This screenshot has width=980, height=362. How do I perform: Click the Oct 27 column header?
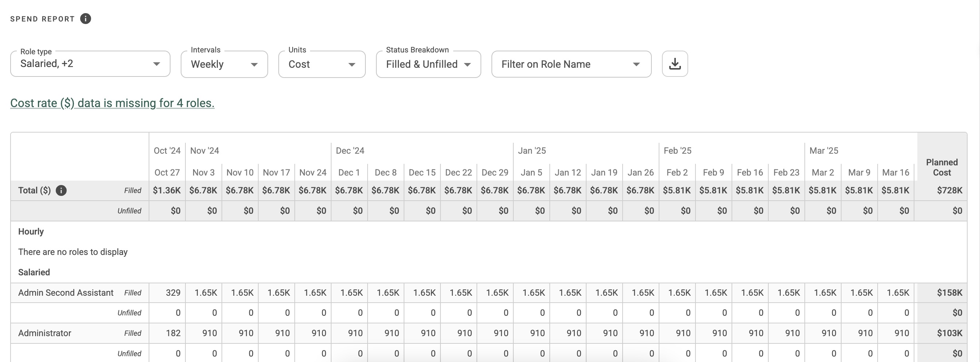point(166,172)
